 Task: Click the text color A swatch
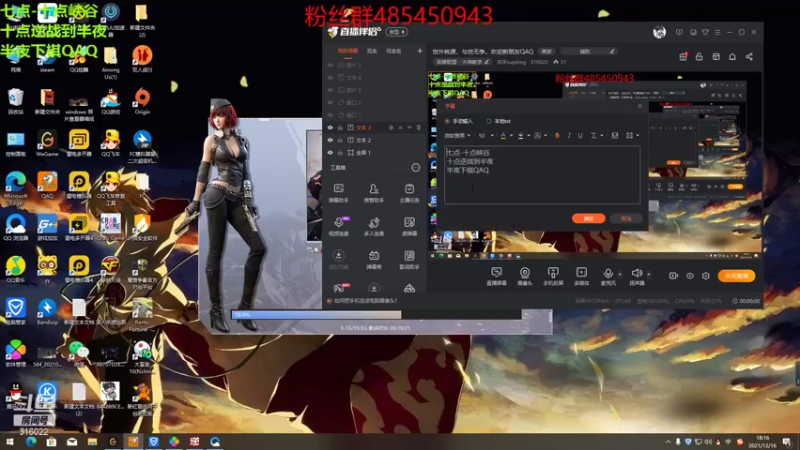(503, 136)
